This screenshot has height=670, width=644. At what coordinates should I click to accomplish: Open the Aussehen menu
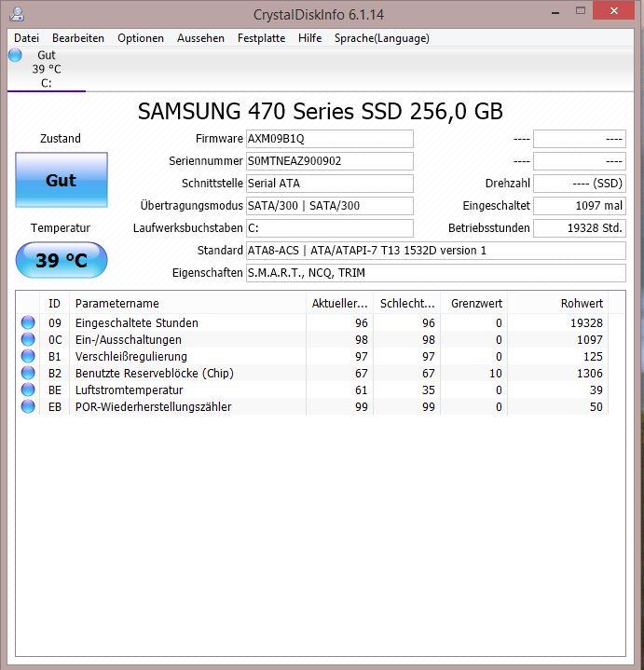pos(201,38)
